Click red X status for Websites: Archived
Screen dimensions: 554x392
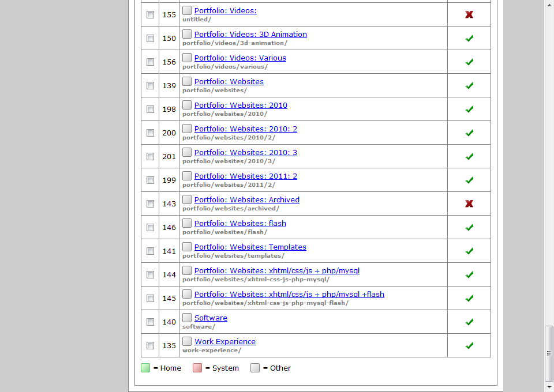[469, 203]
